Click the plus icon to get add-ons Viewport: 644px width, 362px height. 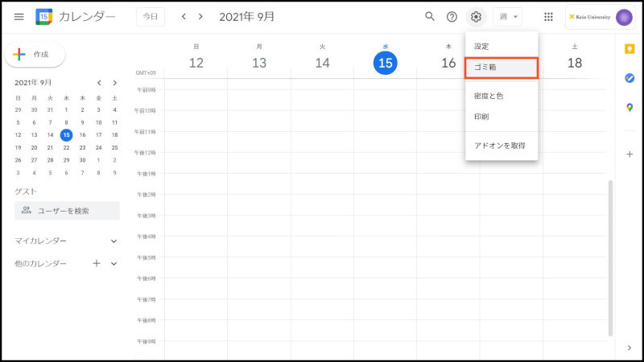pyautogui.click(x=630, y=154)
